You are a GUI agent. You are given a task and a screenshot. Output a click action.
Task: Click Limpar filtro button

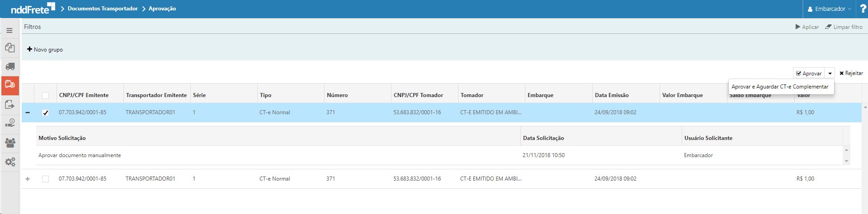[844, 27]
